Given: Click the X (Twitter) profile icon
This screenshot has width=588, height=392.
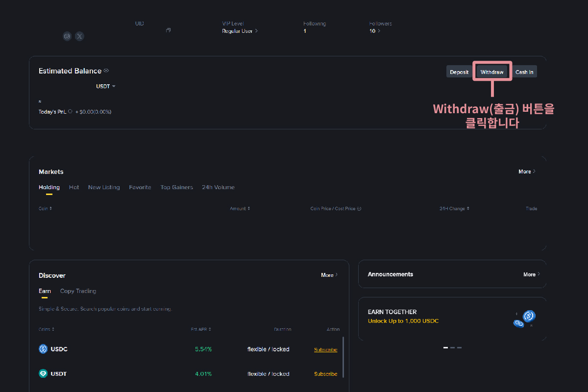Looking at the screenshot, I should (x=79, y=36).
